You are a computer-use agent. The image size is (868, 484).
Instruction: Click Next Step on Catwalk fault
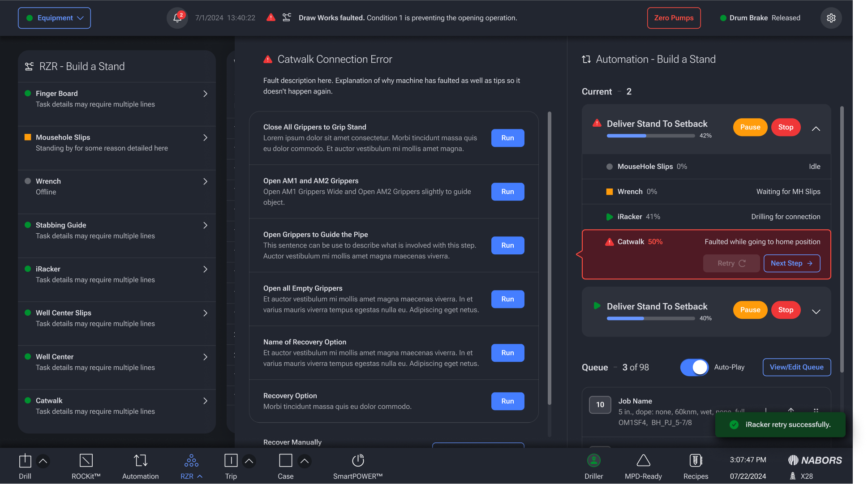point(791,263)
